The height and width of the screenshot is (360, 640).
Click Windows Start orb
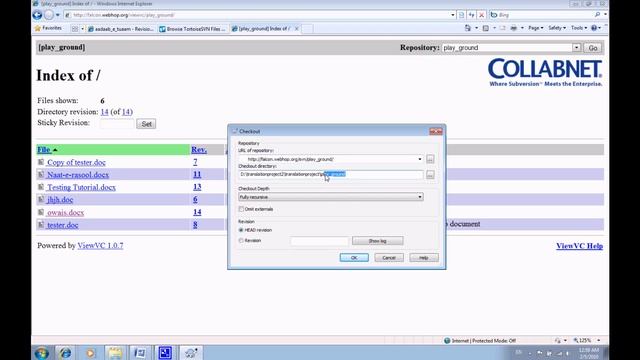click(x=42, y=353)
